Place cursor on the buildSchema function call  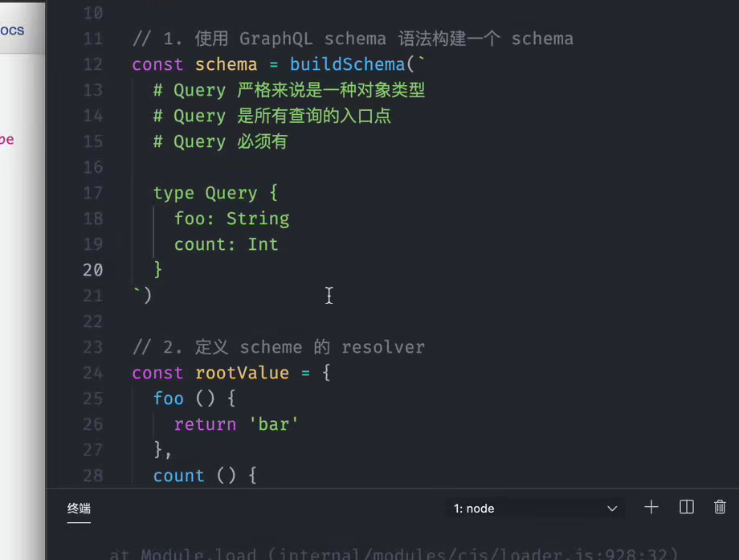click(x=347, y=64)
